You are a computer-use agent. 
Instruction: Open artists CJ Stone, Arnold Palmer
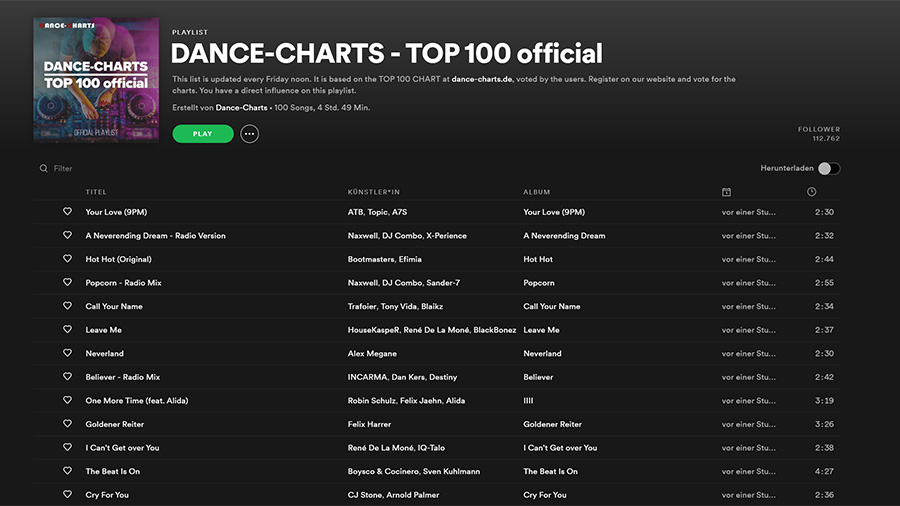[x=393, y=495]
